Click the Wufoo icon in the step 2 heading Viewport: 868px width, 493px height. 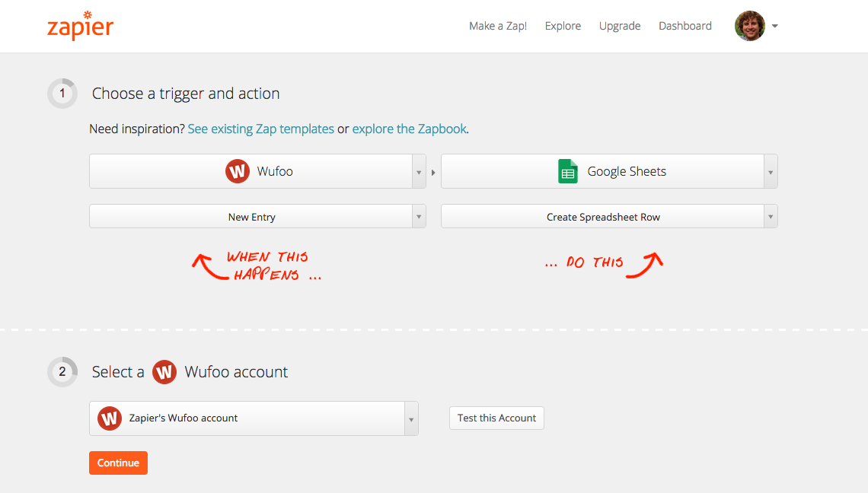[x=164, y=372]
